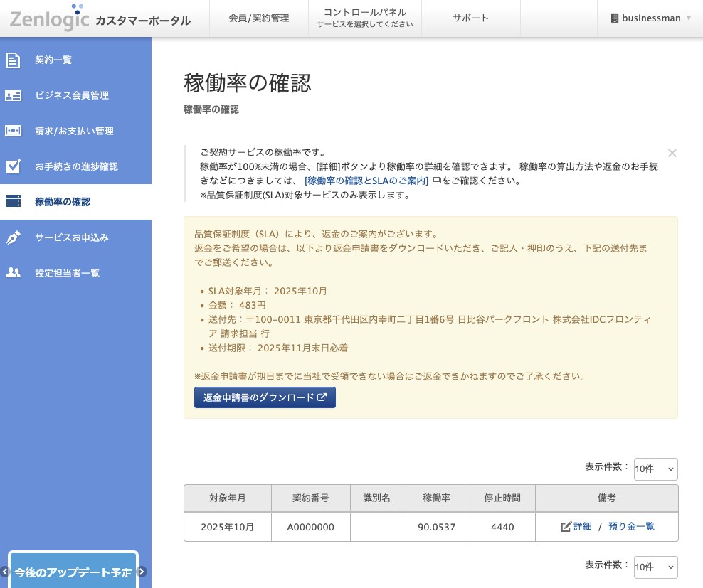The height and width of the screenshot is (588, 703).
Task: Open the 預り金一覧 link
Action: tap(631, 527)
